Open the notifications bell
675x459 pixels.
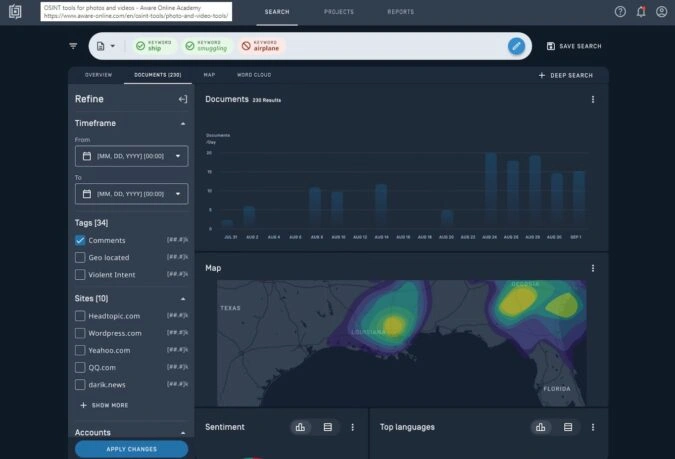point(641,12)
